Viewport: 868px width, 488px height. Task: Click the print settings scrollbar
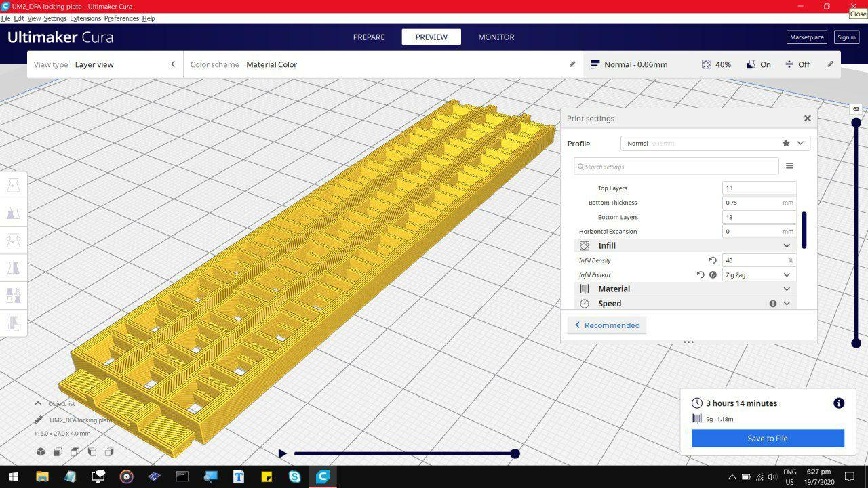[x=804, y=230]
